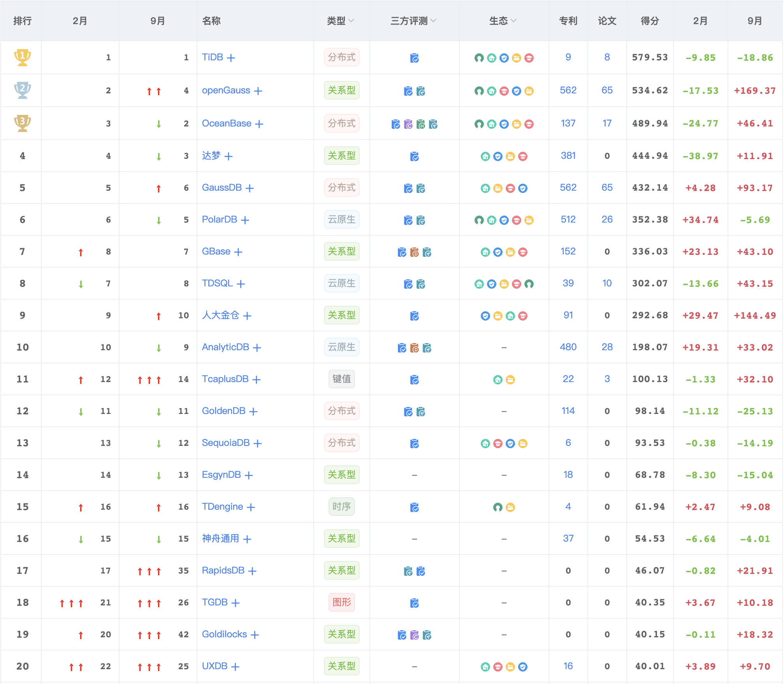Click the yellow ecosystem icon in PolarDB row

(529, 220)
